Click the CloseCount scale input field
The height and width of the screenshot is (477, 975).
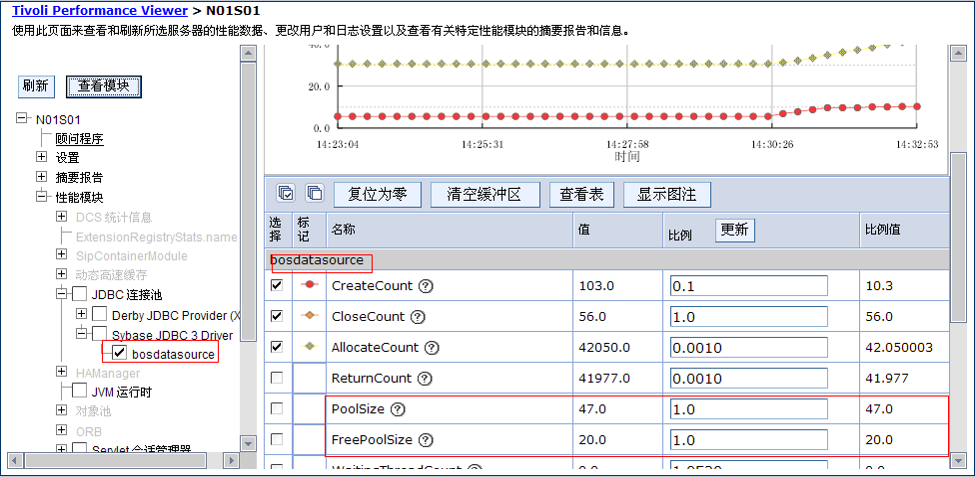click(x=748, y=317)
